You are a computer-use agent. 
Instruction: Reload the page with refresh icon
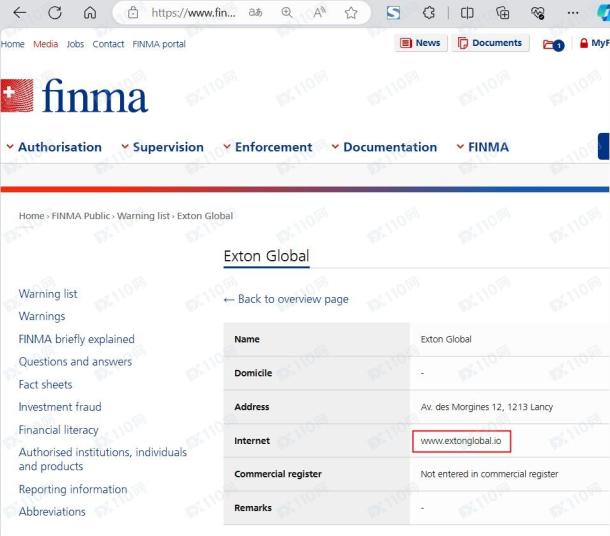[55, 13]
